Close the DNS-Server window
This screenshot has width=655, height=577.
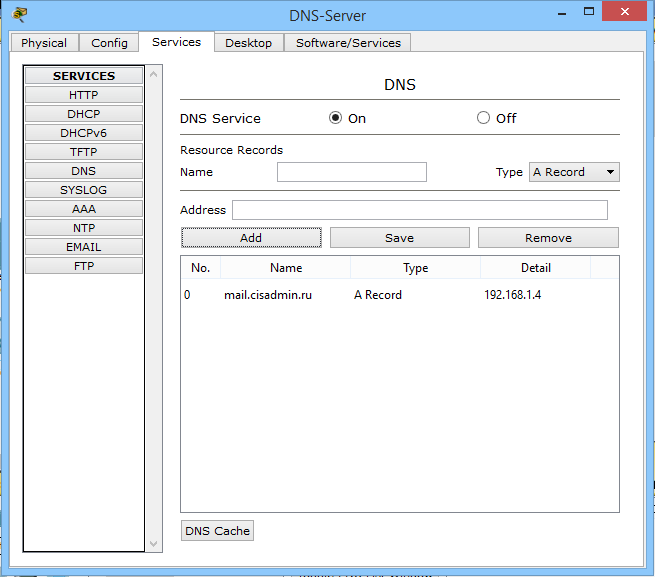(x=625, y=11)
